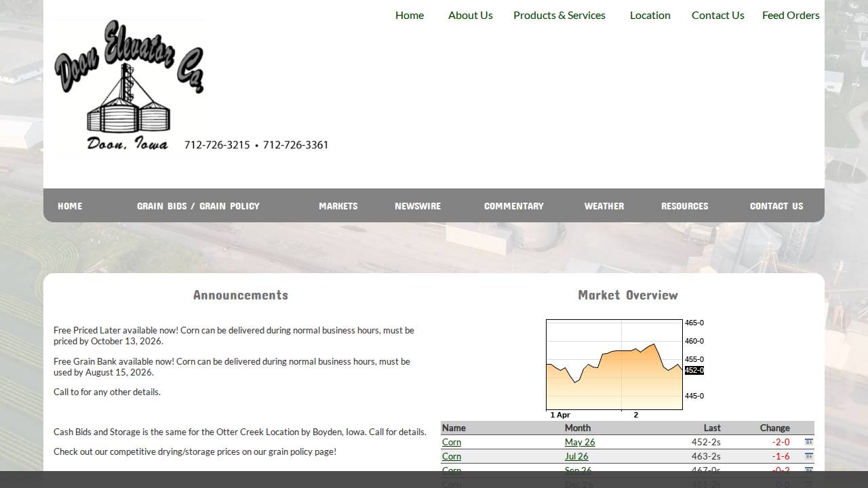Select Newswire in the gray navigation bar

[417, 206]
